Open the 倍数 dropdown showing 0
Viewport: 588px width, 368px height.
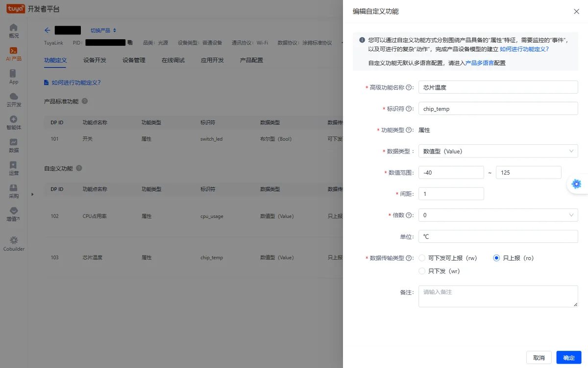[x=498, y=215]
